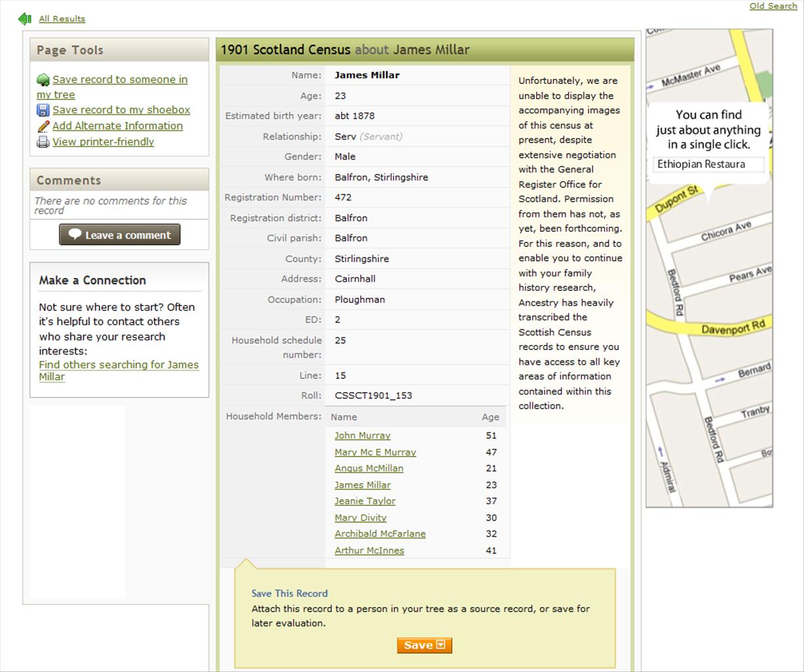Image resolution: width=804 pixels, height=672 pixels.
Task: Click the tree icon beside Save record
Action: 43,80
